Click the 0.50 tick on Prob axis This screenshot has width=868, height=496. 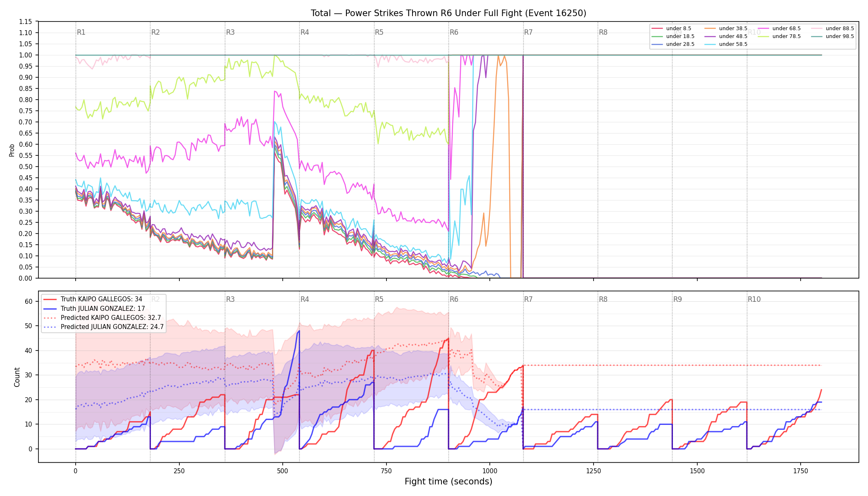25,167
